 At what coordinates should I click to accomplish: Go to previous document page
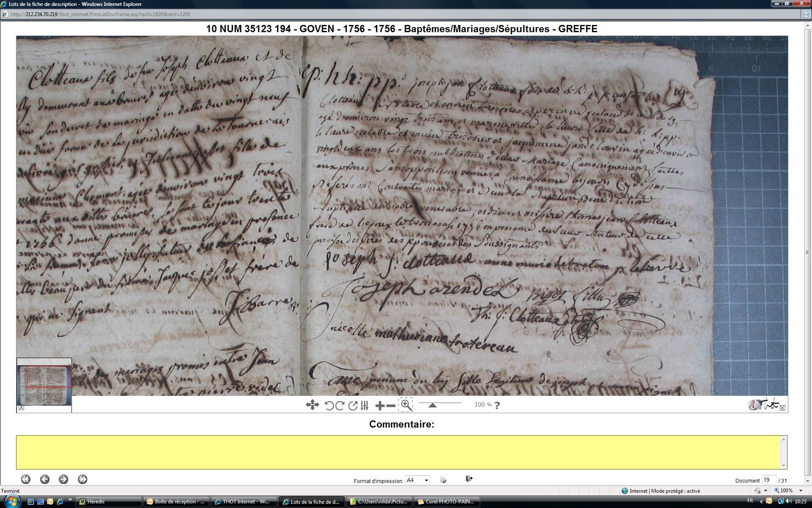pyautogui.click(x=45, y=479)
